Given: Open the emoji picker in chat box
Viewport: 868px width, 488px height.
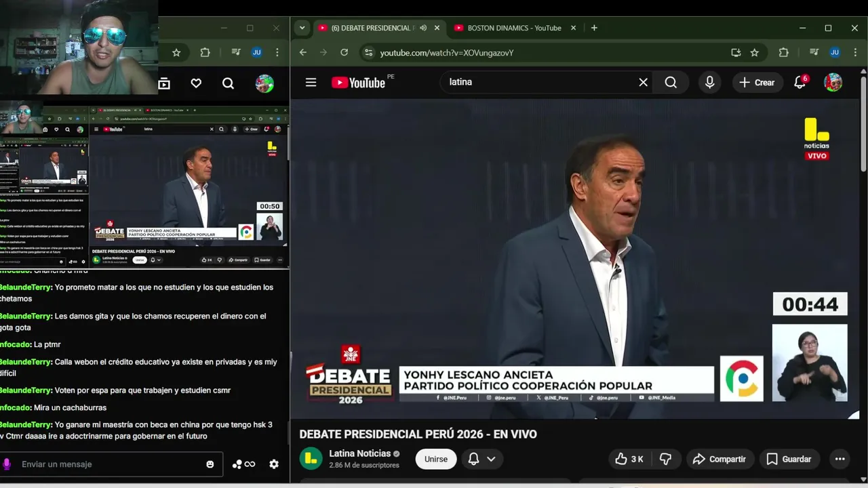Looking at the screenshot, I should coord(210,464).
